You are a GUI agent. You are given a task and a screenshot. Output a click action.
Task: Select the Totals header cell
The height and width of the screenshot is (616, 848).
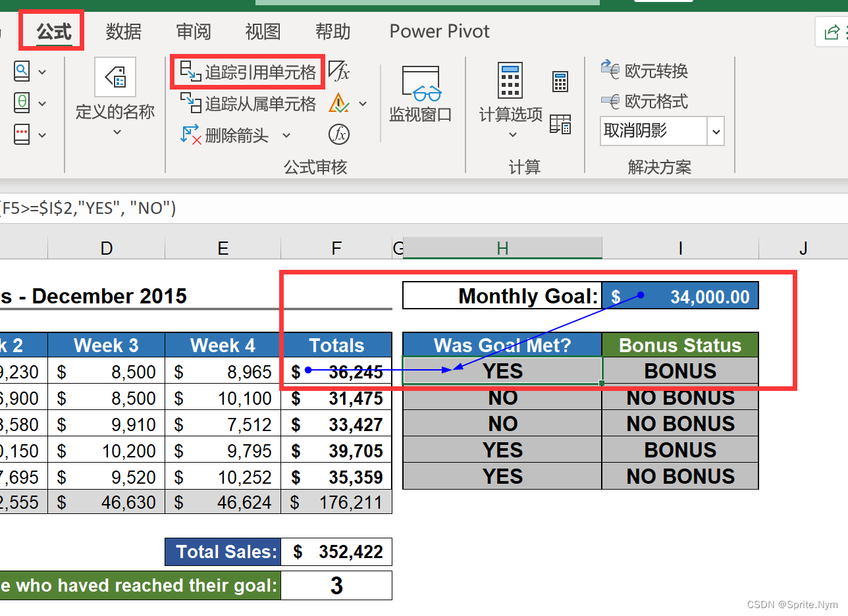point(336,345)
